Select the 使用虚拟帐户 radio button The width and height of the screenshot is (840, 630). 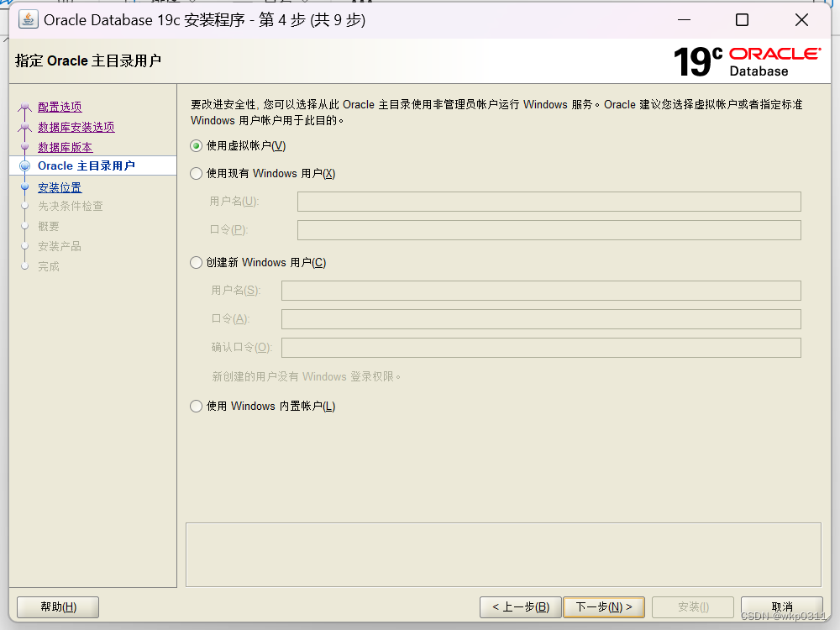(194, 146)
